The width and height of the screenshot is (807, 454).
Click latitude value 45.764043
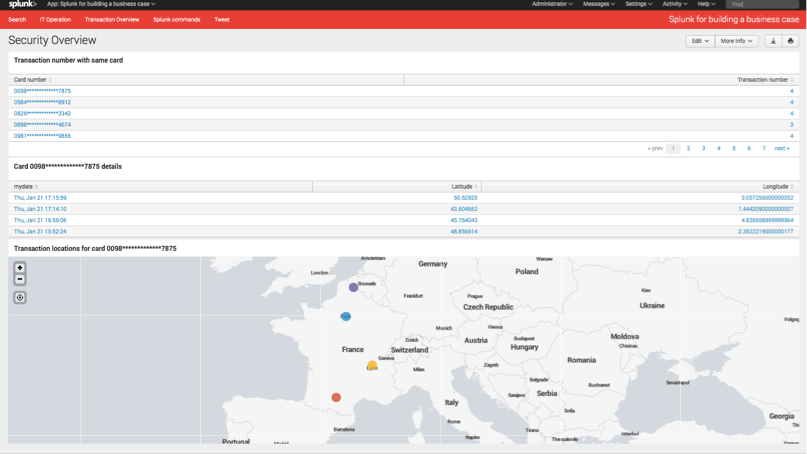(464, 220)
